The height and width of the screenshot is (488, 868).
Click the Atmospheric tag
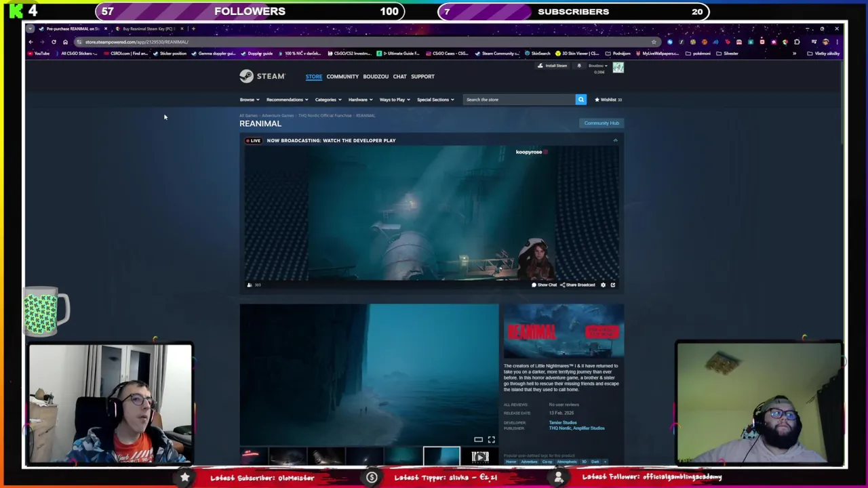point(567,462)
